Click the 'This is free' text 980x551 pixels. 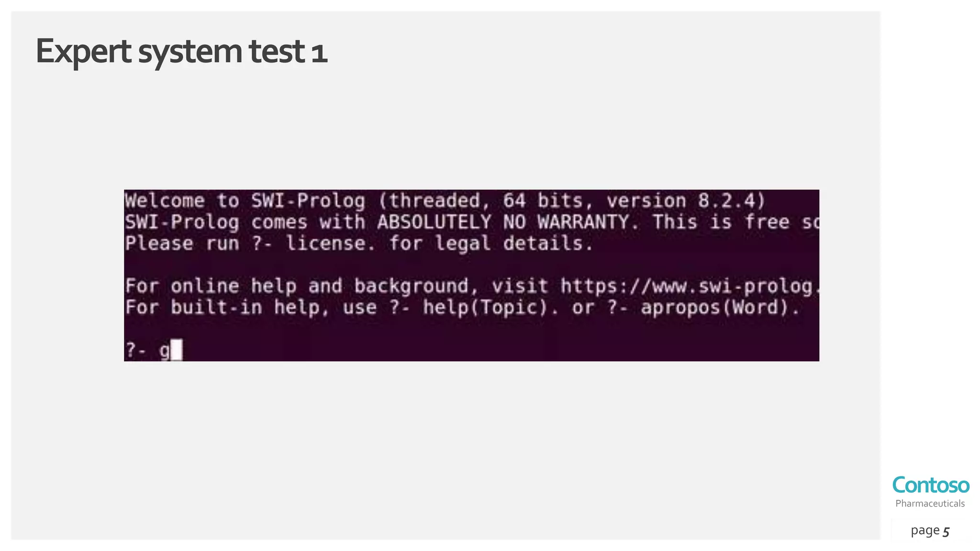[x=721, y=222]
